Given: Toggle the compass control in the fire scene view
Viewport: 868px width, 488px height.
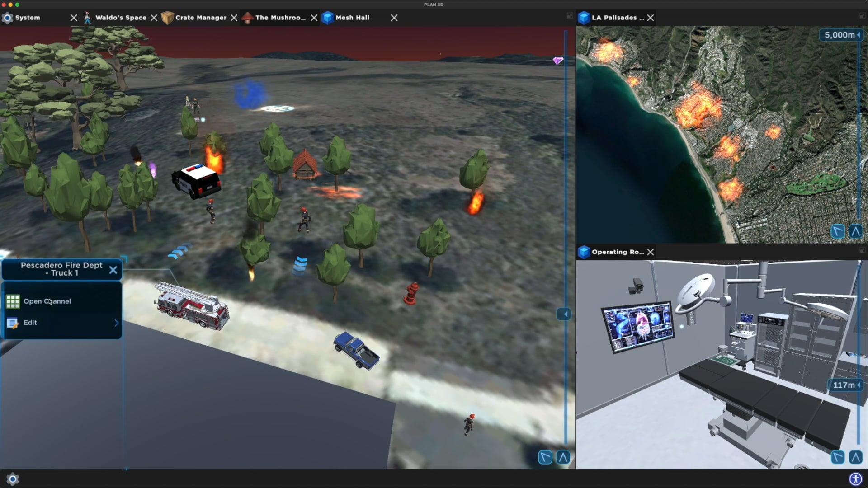Looking at the screenshot, I should (544, 458).
